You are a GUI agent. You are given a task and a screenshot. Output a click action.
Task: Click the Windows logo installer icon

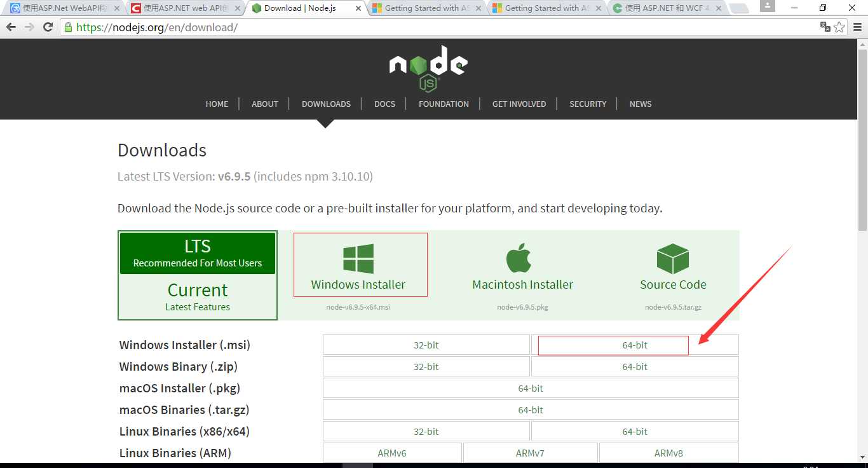click(x=358, y=258)
